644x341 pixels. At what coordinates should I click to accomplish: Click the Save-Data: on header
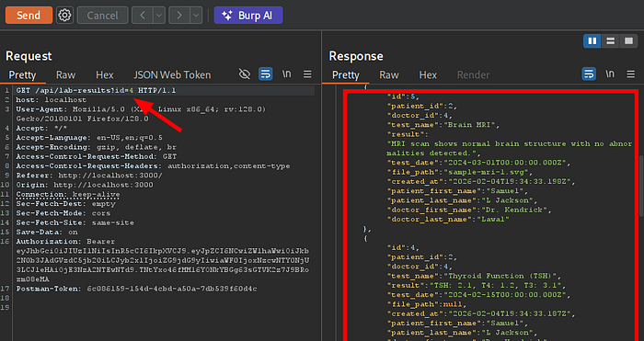tap(47, 232)
